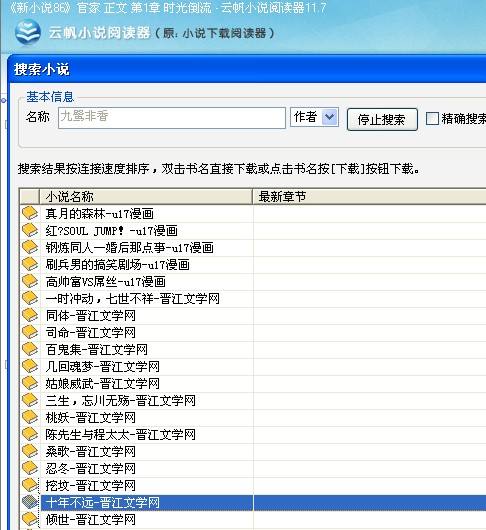486x530 pixels.
Task: Click book icon beside 几回魂梦-晋江文学网
Action: pyautogui.click(x=30, y=366)
